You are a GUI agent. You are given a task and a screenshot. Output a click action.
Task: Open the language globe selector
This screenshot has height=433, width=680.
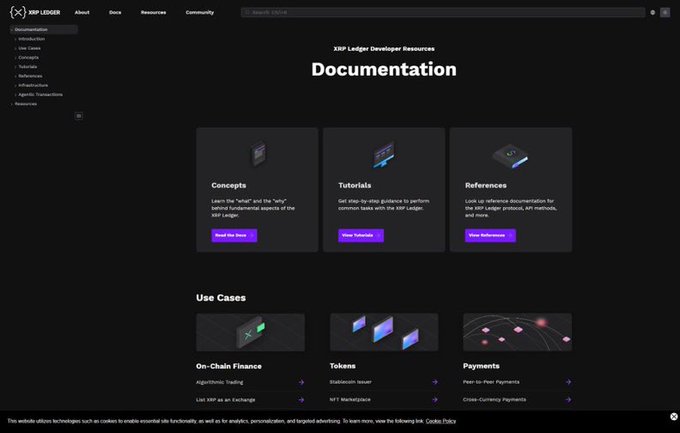click(x=652, y=13)
